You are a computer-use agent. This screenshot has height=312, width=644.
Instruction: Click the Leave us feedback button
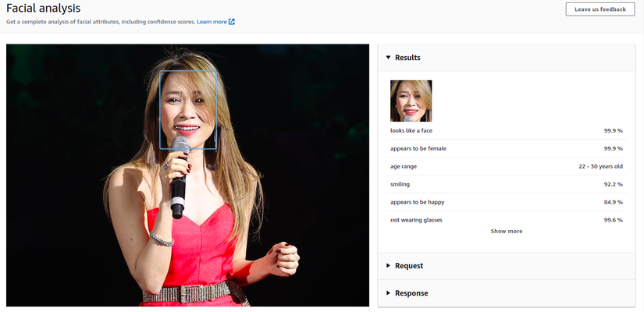(600, 9)
